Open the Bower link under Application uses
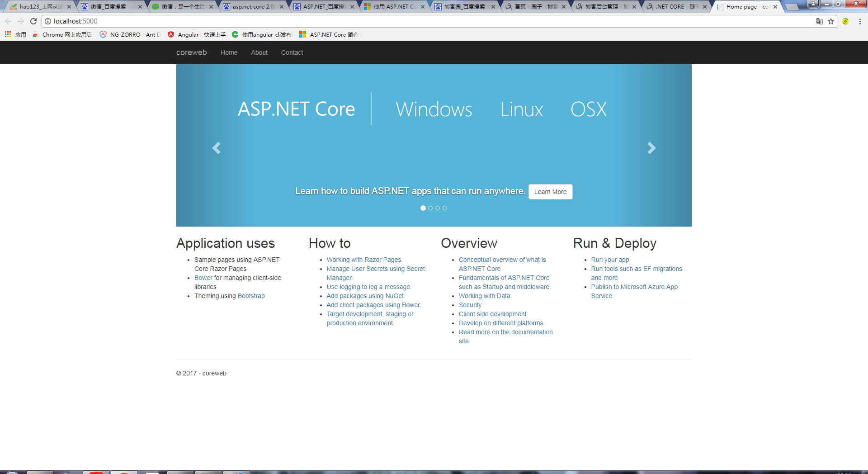 tap(203, 278)
